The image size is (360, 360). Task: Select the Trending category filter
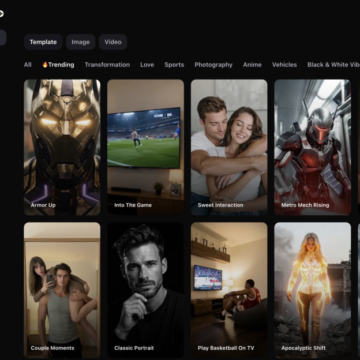58,65
